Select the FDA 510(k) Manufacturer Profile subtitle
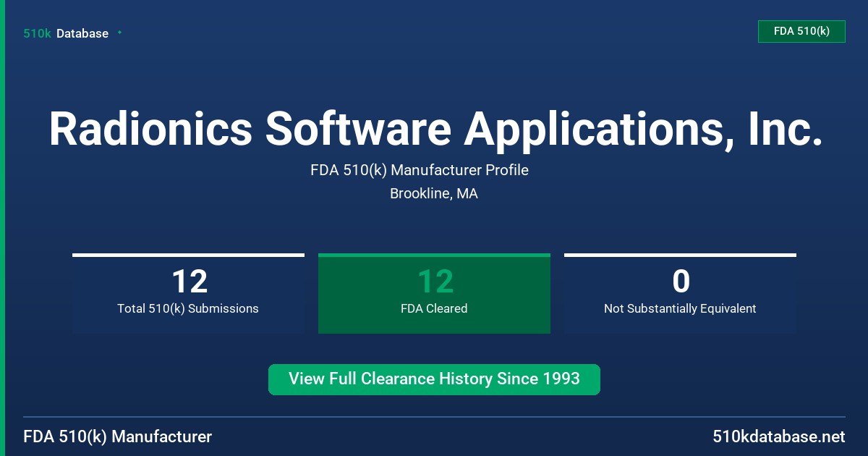868x456 pixels. (420, 170)
